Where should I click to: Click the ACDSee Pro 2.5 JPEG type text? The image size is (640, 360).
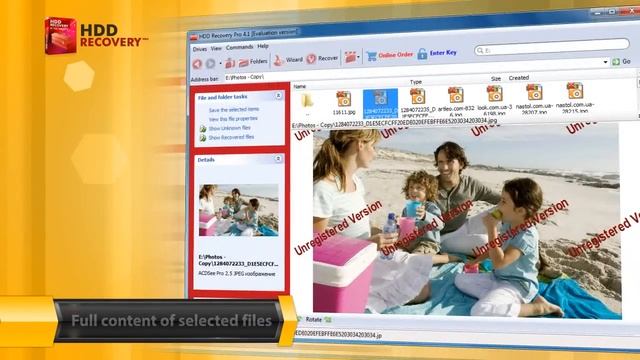pos(237,274)
